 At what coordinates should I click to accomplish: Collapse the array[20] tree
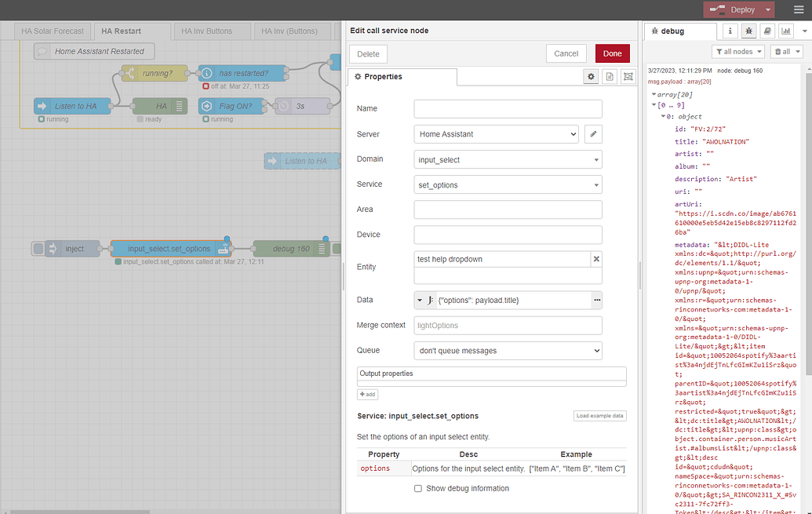pyautogui.click(x=654, y=94)
